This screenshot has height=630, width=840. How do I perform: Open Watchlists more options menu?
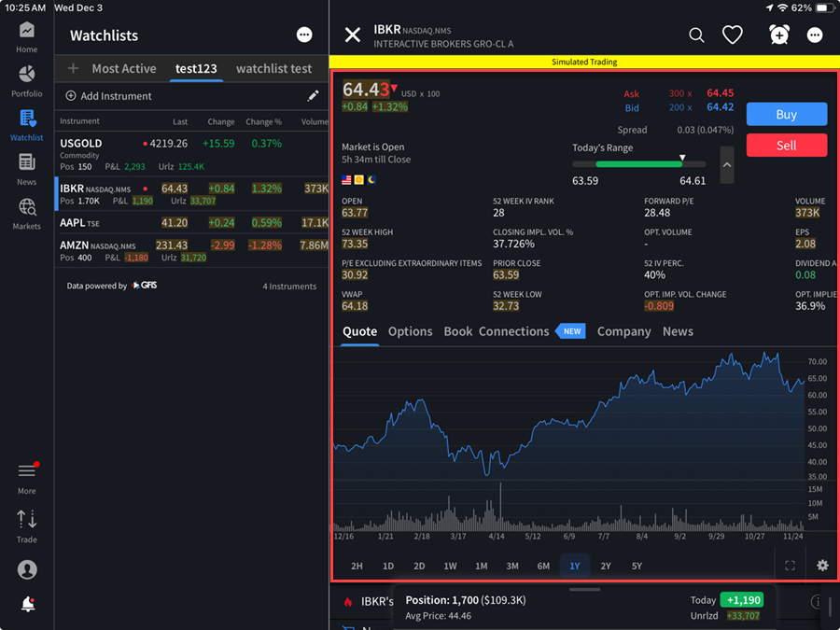click(304, 35)
